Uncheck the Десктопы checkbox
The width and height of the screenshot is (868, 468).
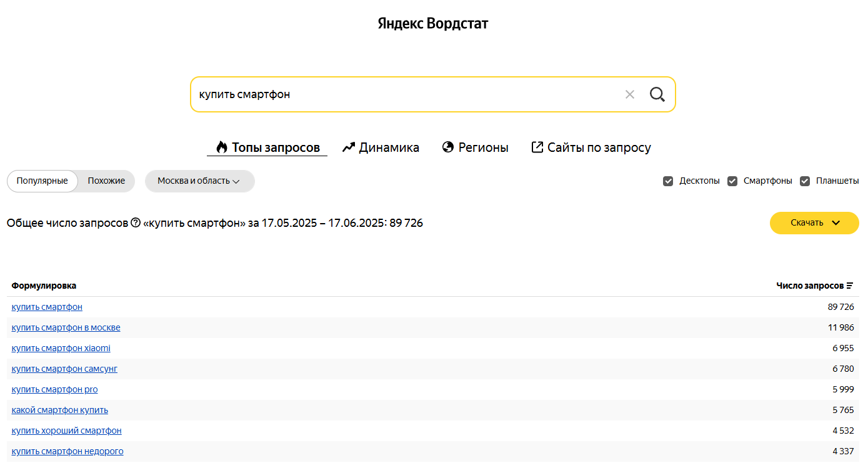point(668,181)
